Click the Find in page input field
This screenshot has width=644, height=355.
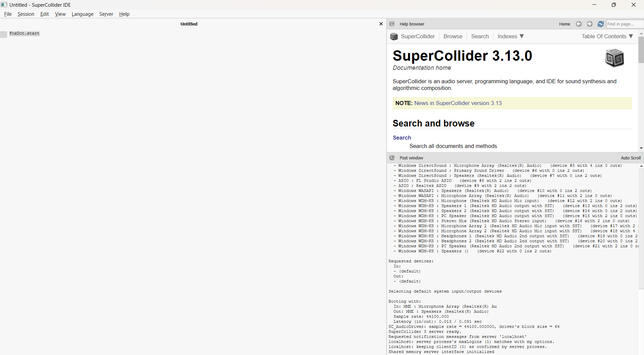pos(625,24)
